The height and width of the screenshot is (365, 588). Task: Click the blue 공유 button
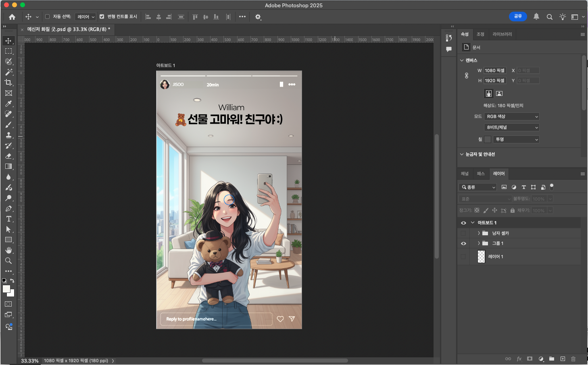pos(518,17)
